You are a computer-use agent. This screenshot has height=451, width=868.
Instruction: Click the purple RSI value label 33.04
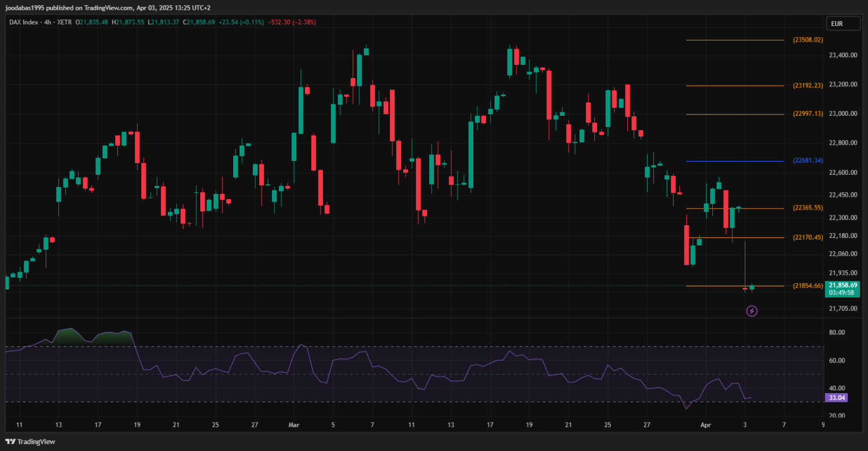click(837, 398)
